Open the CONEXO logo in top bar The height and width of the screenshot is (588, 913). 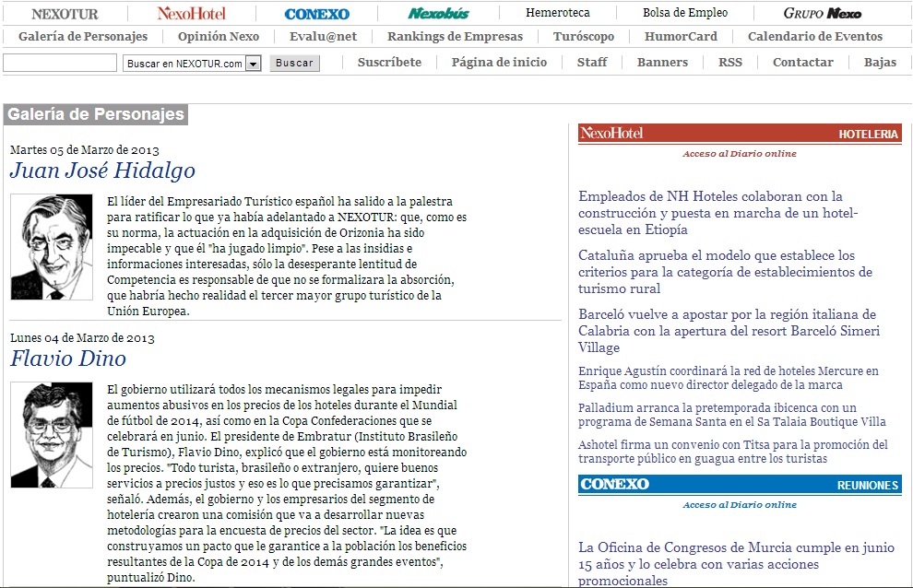316,14
